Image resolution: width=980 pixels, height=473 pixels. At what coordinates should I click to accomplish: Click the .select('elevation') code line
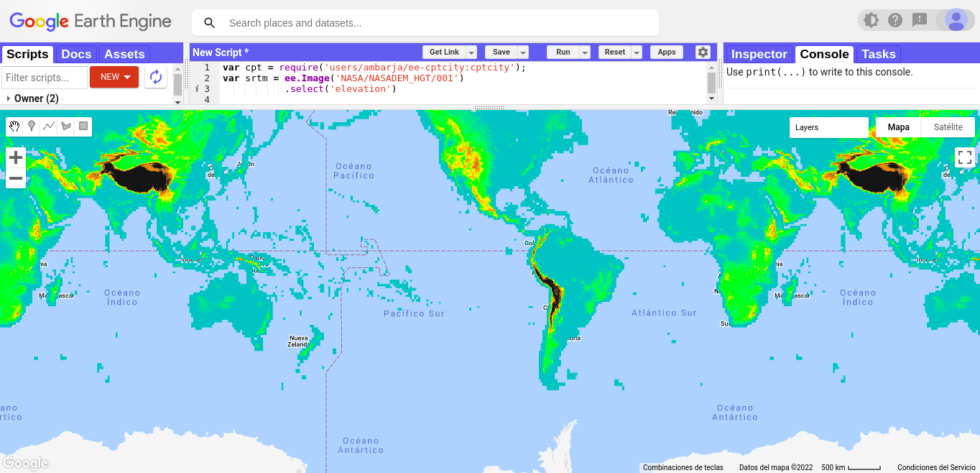341,89
